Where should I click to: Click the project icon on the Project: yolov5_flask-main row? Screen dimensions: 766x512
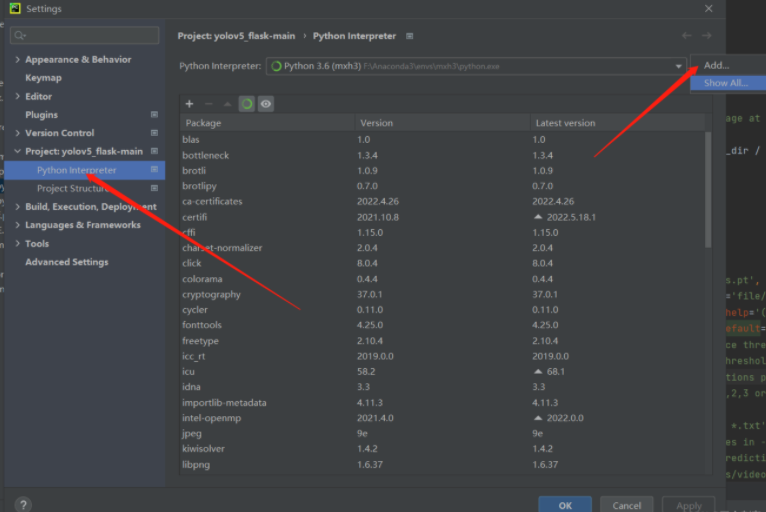pyautogui.click(x=154, y=151)
